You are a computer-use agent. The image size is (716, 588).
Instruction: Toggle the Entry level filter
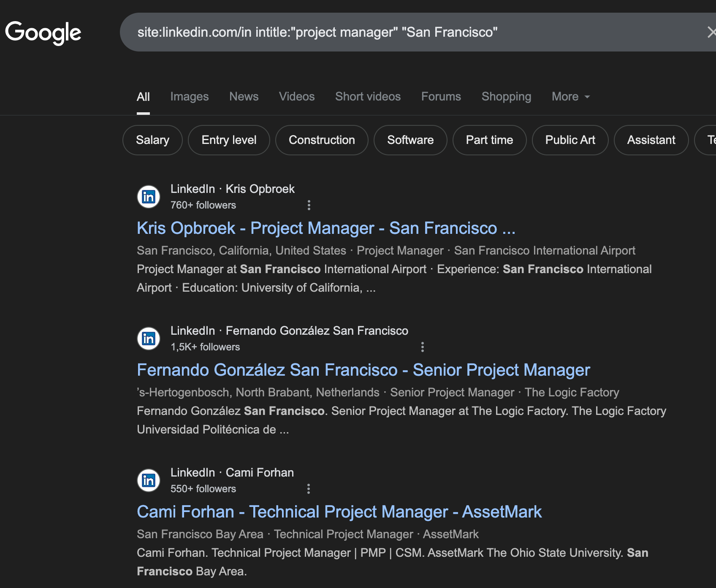(228, 140)
